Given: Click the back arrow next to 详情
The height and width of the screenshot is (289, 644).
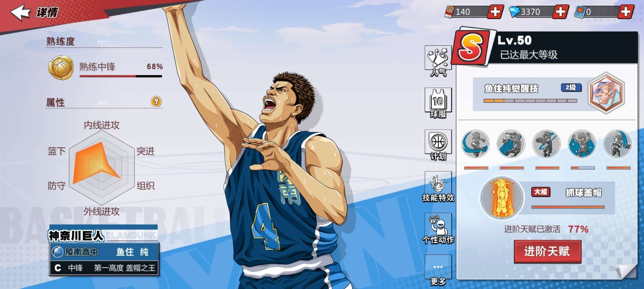Looking at the screenshot, I should pos(20,12).
